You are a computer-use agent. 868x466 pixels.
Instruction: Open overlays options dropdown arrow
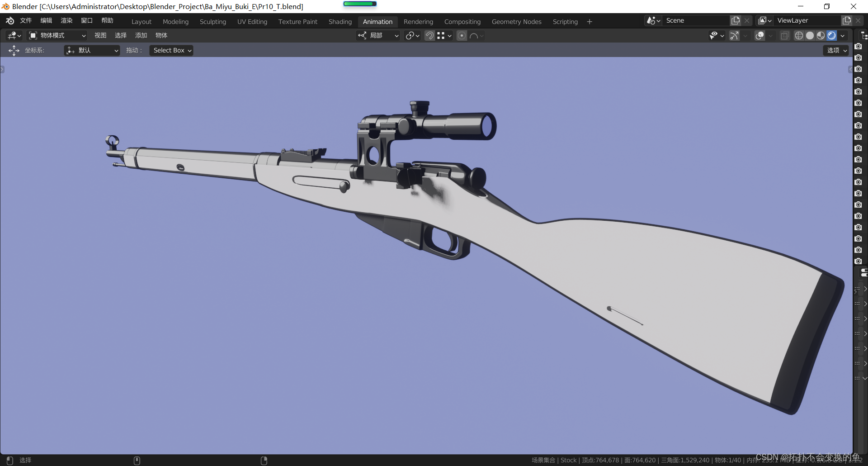(771, 35)
